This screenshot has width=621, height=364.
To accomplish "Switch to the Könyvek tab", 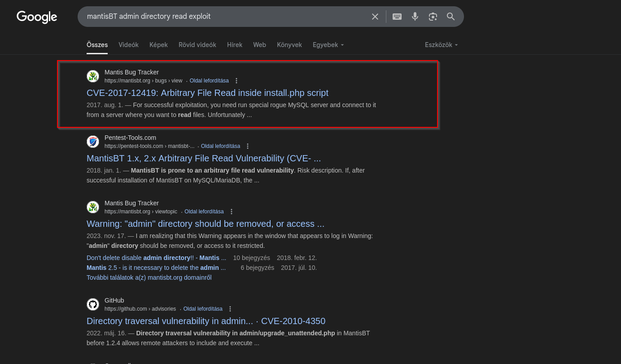I will click(289, 45).
